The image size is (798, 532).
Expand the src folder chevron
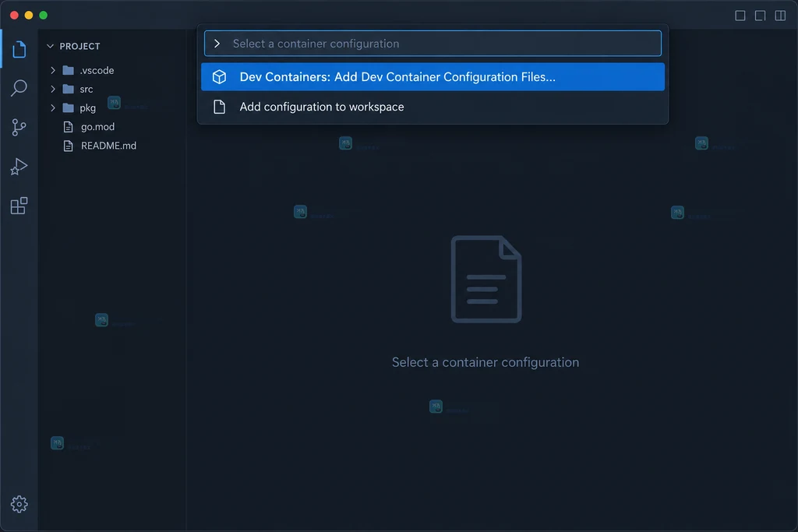pos(53,89)
